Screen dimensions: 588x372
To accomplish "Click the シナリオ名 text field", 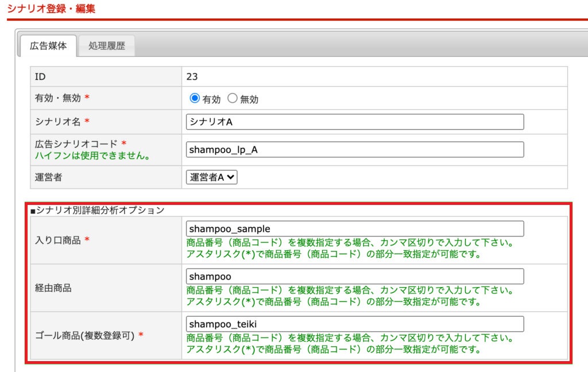I will pos(355,122).
